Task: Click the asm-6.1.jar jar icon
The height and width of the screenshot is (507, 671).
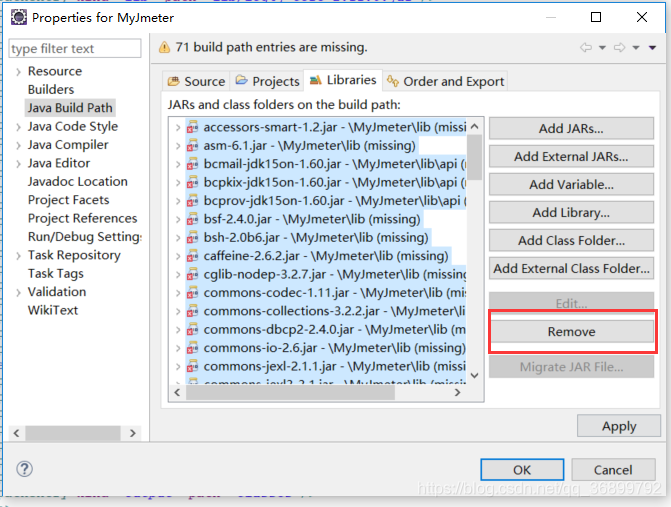Action: 193,145
